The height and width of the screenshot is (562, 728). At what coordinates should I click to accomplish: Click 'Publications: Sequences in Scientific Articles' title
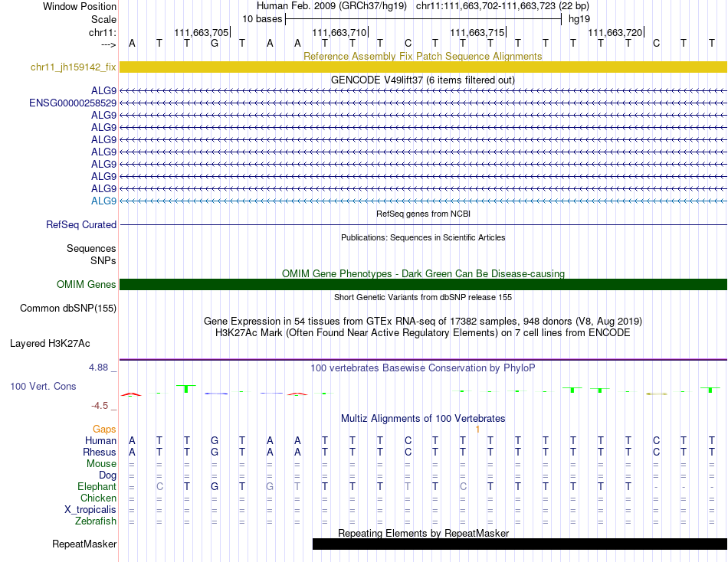423,237
